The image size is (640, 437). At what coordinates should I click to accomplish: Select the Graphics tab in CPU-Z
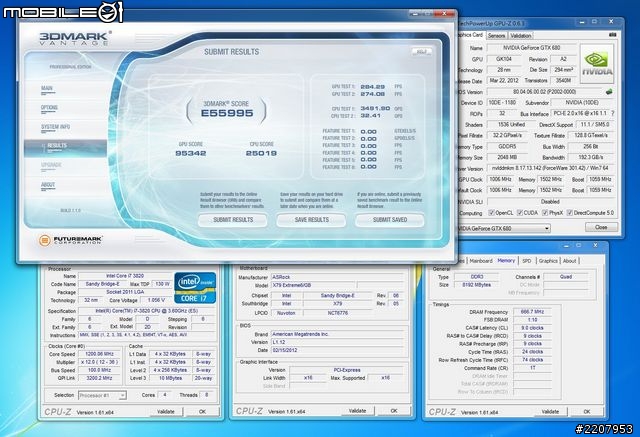pos(548,261)
